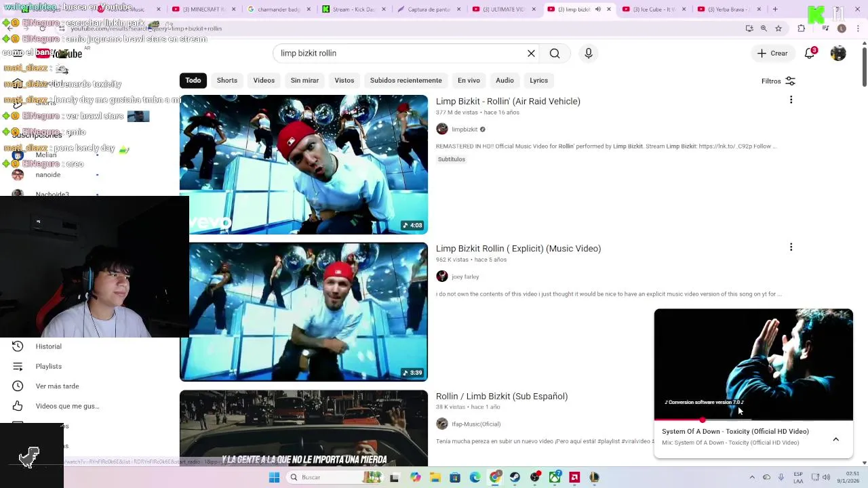Click the Subtítulos badge on first result
The image size is (868, 488).
[x=452, y=159]
